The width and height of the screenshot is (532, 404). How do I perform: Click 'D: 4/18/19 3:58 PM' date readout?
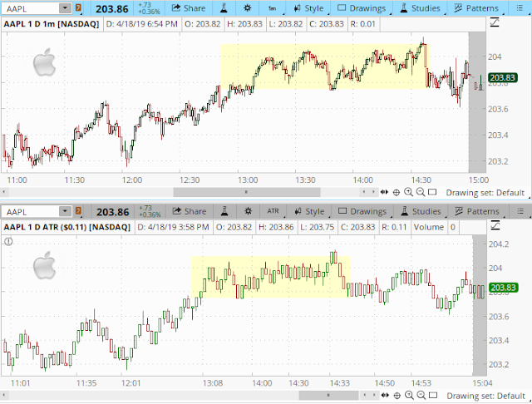point(173,227)
